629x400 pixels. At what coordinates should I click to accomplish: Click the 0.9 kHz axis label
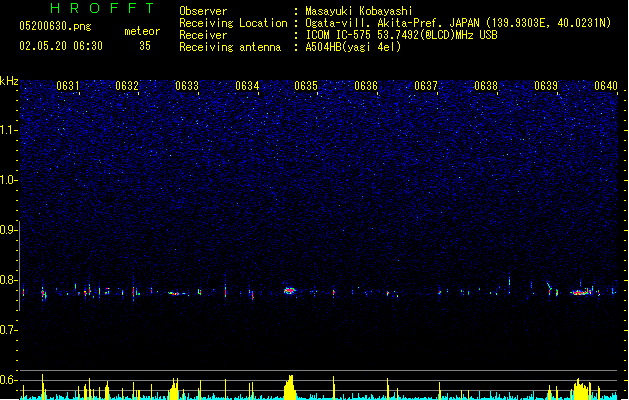pos(9,230)
